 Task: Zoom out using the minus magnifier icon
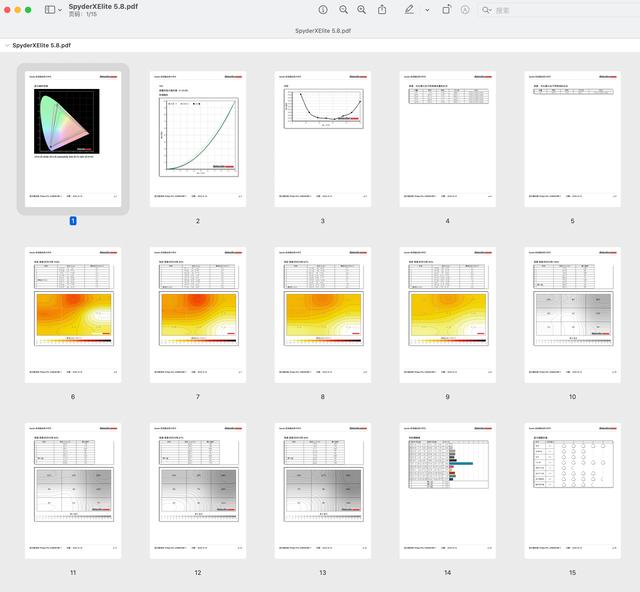343,9
